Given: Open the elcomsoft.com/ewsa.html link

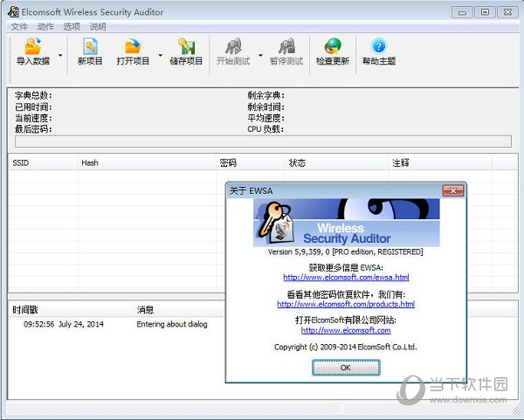Looking at the screenshot, I should coord(346,278).
